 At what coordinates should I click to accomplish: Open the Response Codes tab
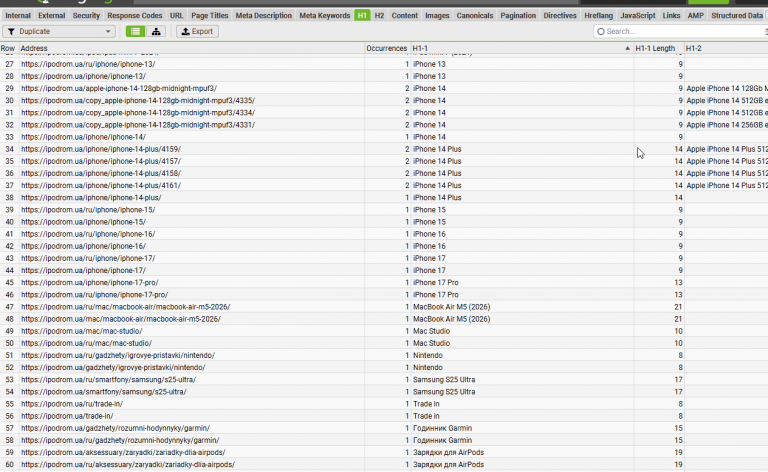[x=135, y=16]
